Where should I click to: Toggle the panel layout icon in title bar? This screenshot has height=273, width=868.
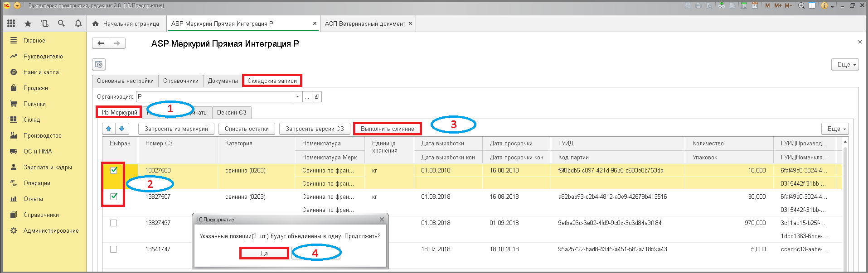(x=812, y=5)
